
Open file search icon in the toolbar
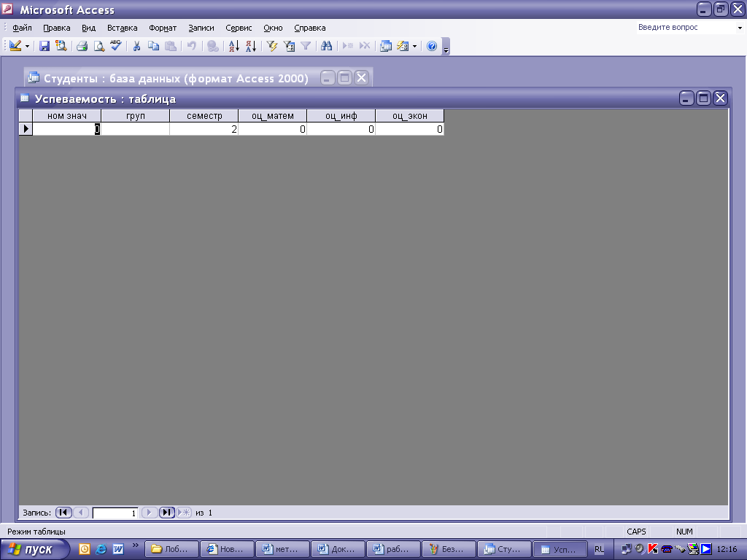point(61,46)
